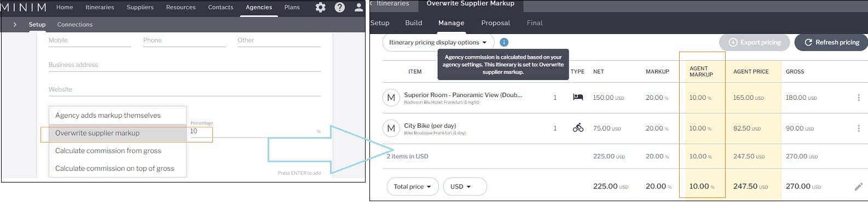Screen dimensions: 868x205
Task: Click the Percentage input field
Action: click(255, 132)
